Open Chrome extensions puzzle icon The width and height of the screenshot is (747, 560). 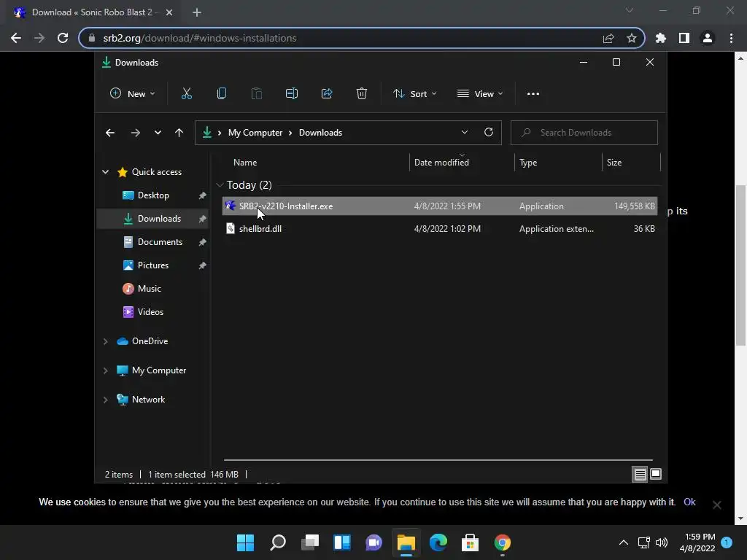click(660, 38)
